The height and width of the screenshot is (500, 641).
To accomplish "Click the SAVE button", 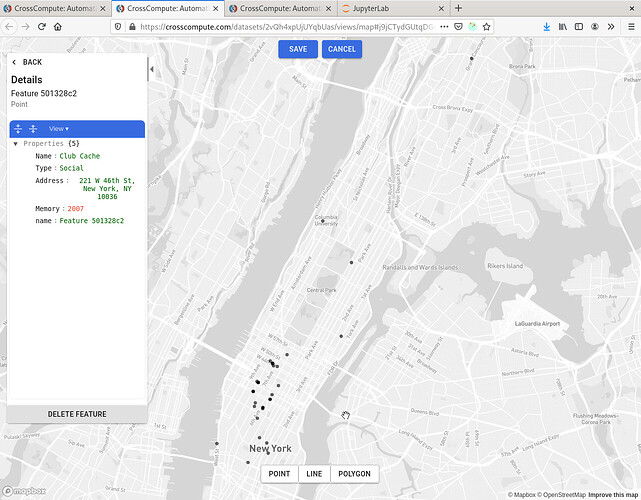I will point(298,49).
